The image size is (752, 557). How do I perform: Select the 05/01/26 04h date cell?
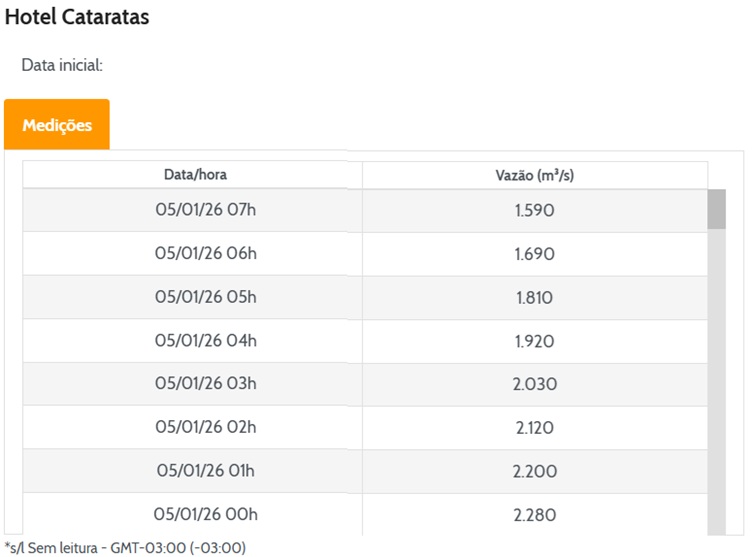[206, 341]
